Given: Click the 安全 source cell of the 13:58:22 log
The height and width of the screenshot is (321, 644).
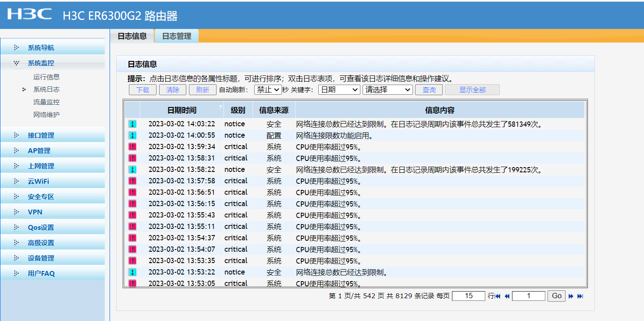Looking at the screenshot, I should 274,170.
